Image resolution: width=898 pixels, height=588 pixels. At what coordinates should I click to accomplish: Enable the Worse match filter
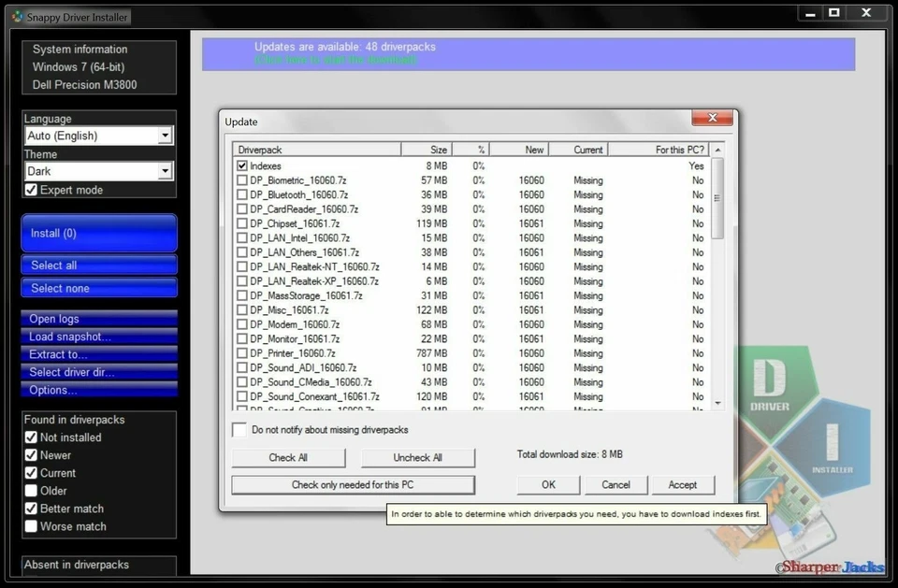tap(29, 525)
